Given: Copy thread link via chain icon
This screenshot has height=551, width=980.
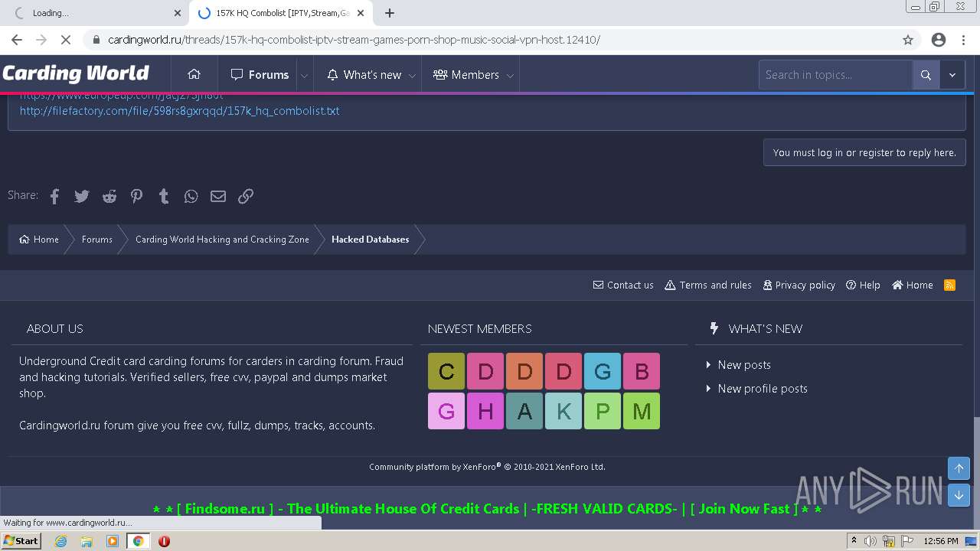Looking at the screenshot, I should tap(246, 196).
